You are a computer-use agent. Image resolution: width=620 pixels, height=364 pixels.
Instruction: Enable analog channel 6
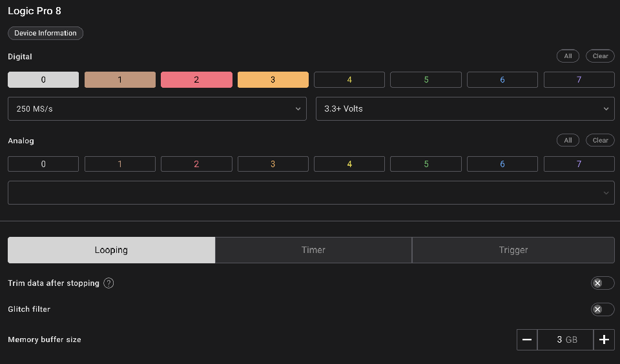502,164
